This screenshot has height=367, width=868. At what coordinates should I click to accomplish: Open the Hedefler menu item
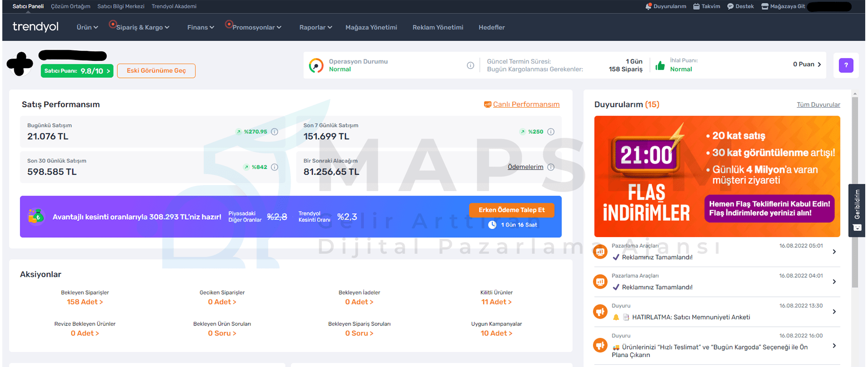pos(492,27)
